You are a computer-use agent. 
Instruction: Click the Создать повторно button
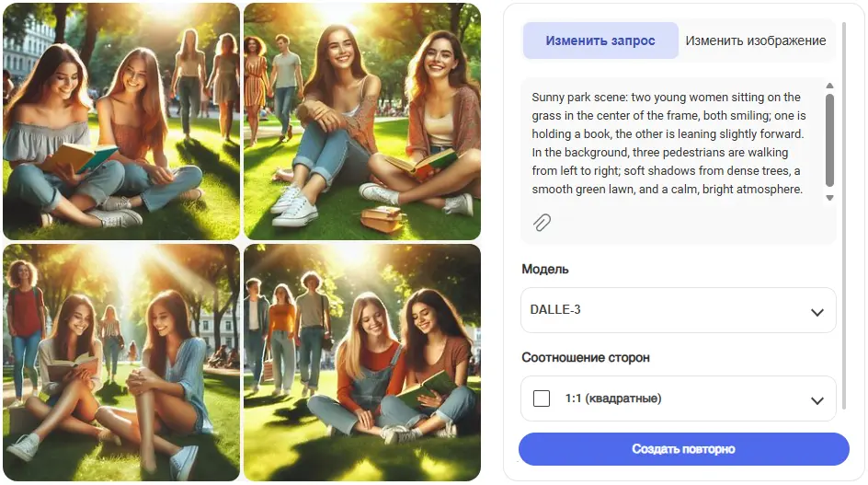pyautogui.click(x=684, y=449)
